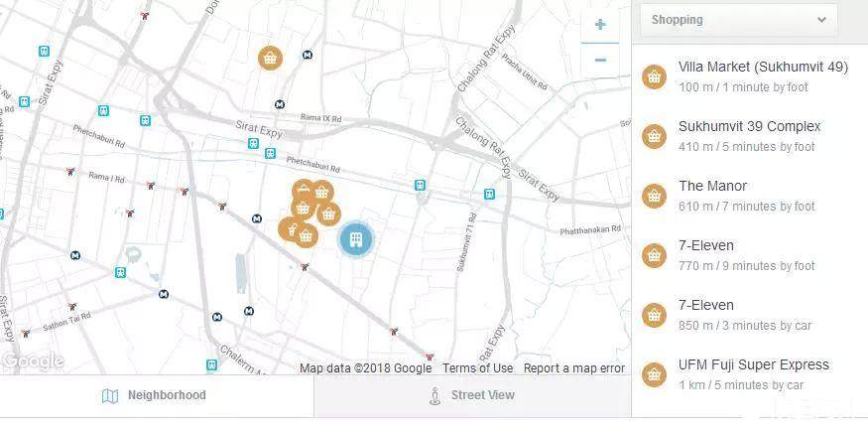
Task: Click basket icon beside Villa Market (Sukhumvit 49)
Action: pyautogui.click(x=654, y=77)
